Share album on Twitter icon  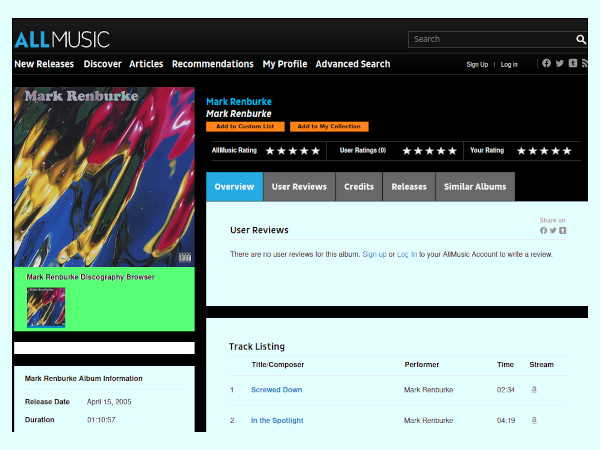pyautogui.click(x=553, y=230)
